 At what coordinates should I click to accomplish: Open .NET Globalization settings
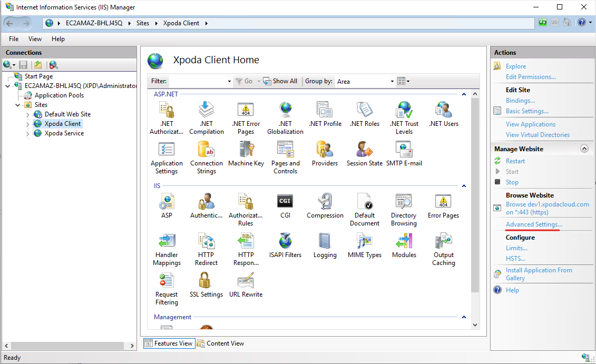tap(286, 118)
